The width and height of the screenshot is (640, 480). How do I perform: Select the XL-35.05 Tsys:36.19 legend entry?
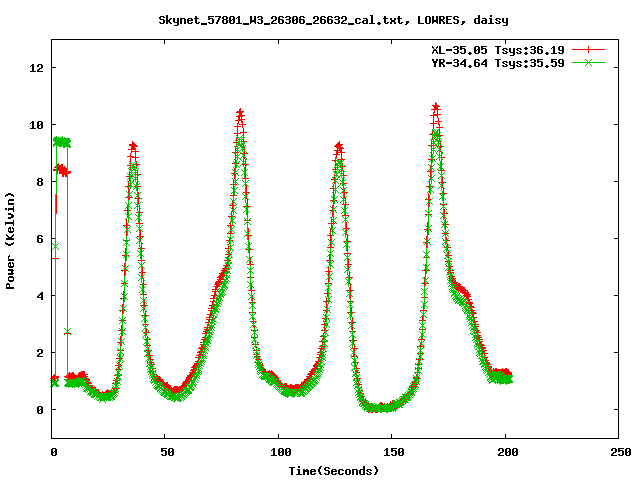point(498,50)
